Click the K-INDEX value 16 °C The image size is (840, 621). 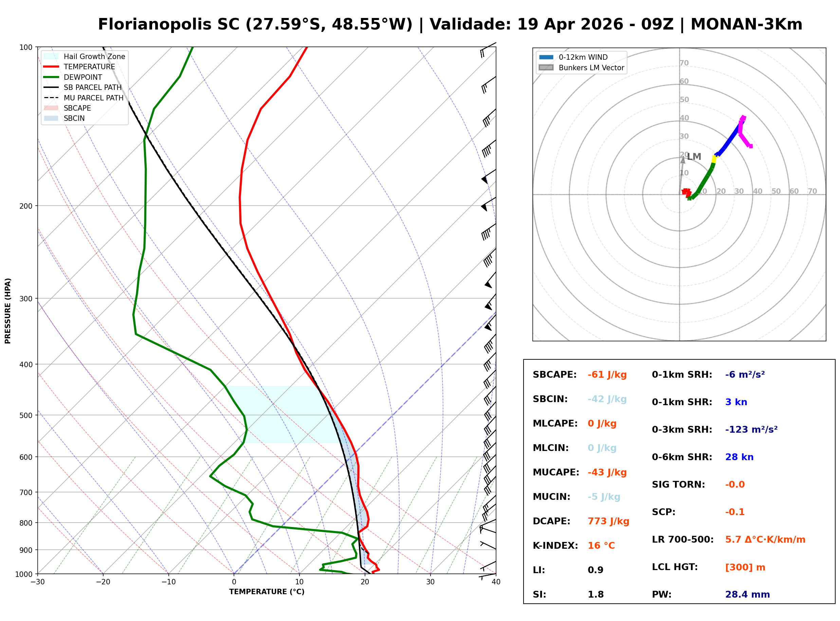click(601, 546)
